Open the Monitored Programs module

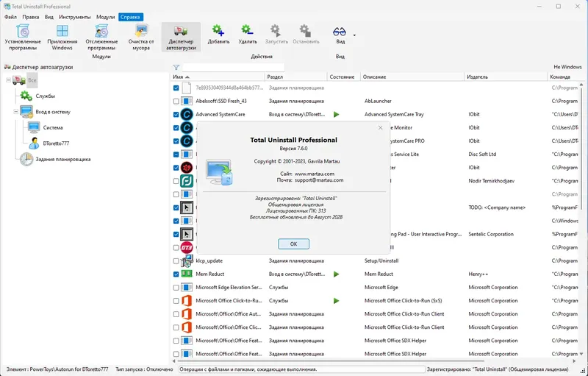click(101, 37)
